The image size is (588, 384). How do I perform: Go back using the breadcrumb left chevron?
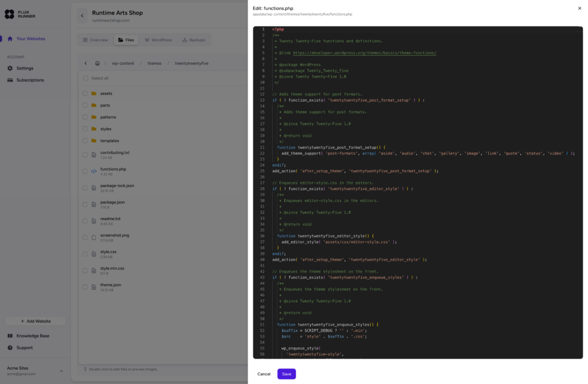pos(86,63)
